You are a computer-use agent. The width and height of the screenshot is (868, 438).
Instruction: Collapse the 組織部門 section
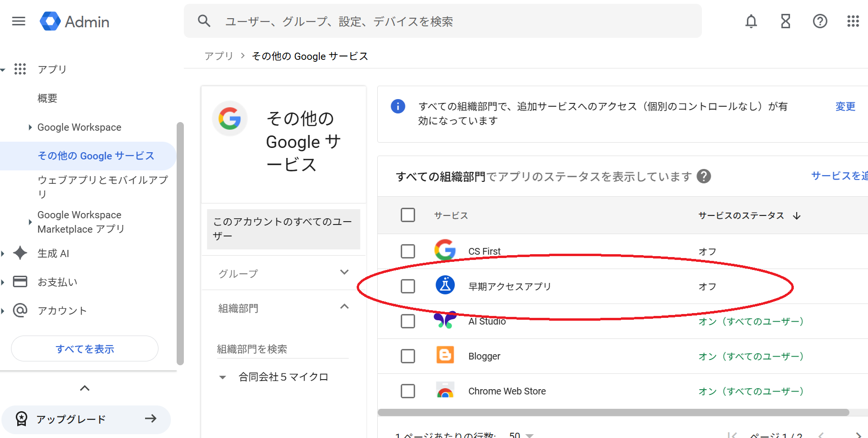pos(344,307)
